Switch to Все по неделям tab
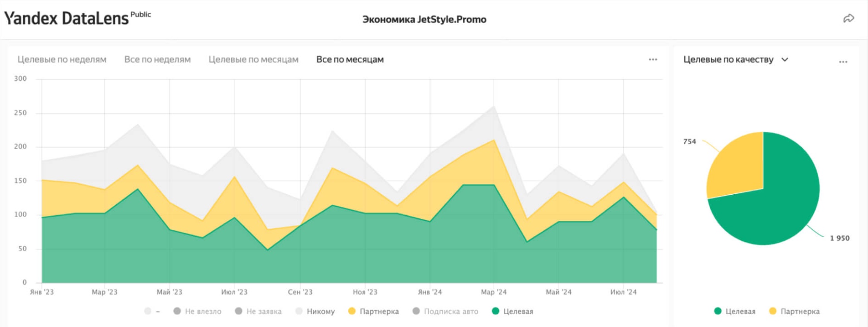The width and height of the screenshot is (868, 327). [x=157, y=60]
